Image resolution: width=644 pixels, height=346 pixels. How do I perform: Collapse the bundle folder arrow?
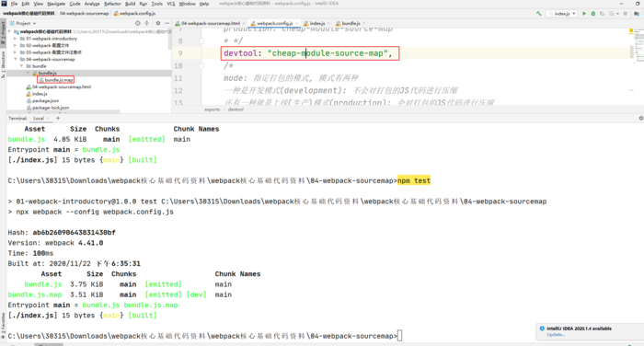tap(21, 66)
